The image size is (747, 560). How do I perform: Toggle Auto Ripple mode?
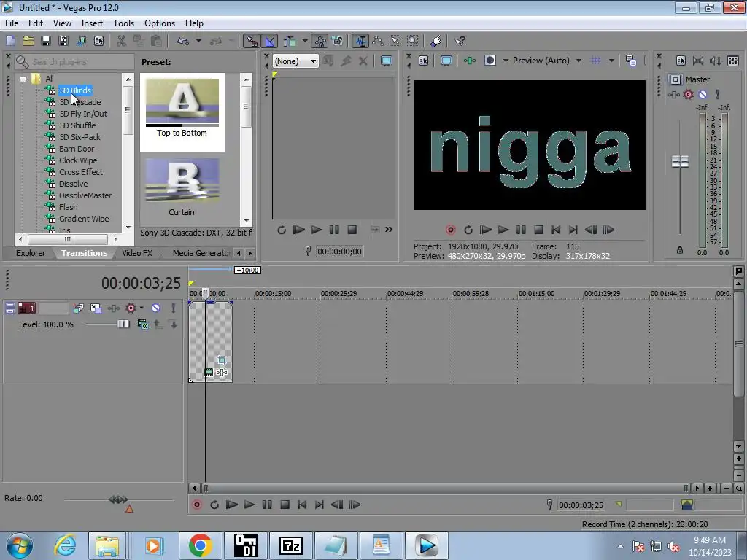(x=290, y=41)
